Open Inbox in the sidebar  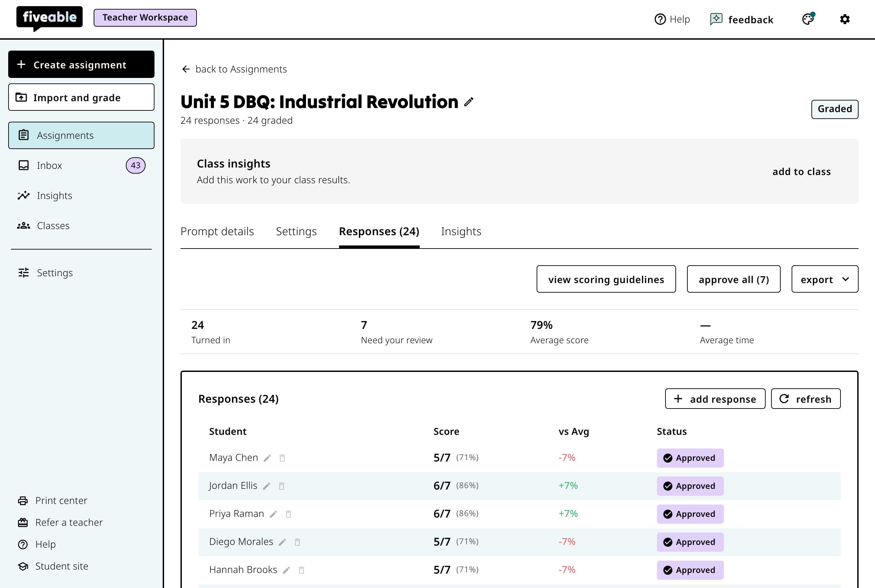pyautogui.click(x=81, y=165)
